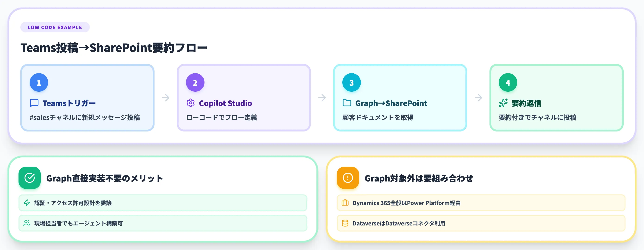Click the step 4 green number badge

pyautogui.click(x=508, y=83)
